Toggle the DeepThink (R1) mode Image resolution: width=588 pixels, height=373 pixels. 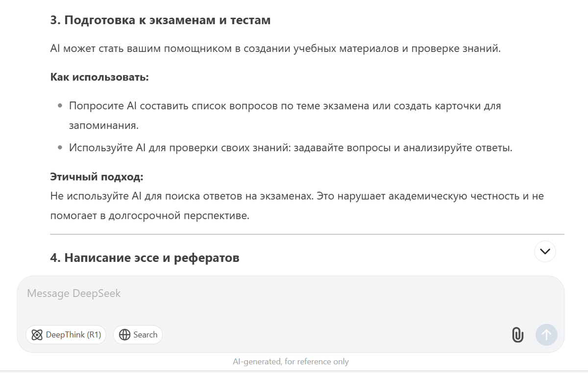[x=66, y=335]
